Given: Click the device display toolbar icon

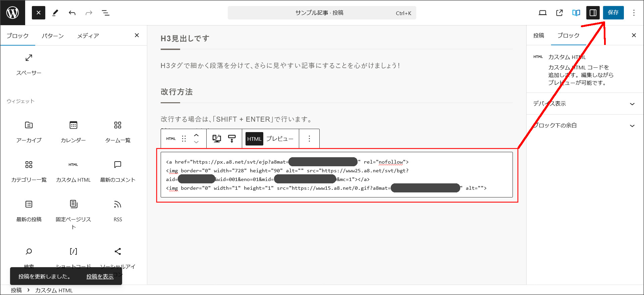Looking at the screenshot, I should [217, 138].
